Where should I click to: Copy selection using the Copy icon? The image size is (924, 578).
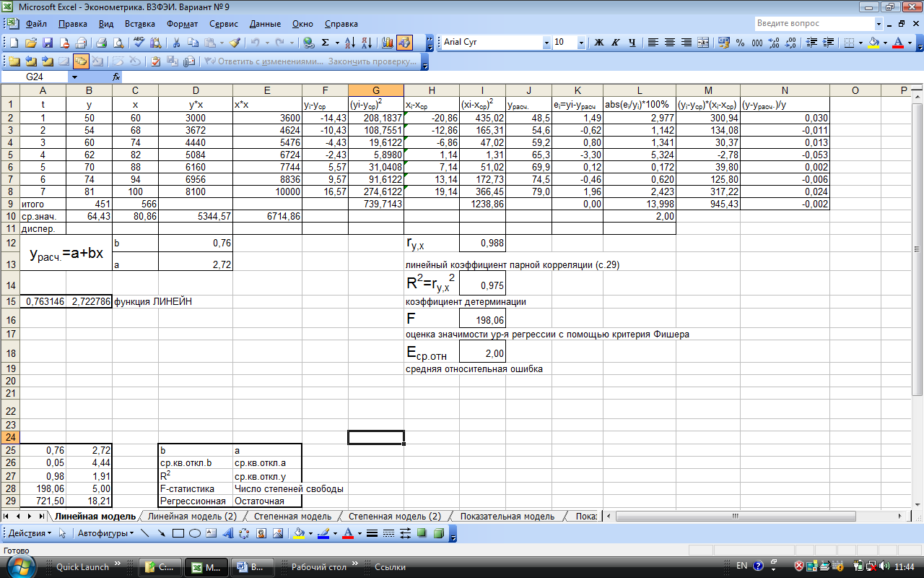(x=193, y=43)
